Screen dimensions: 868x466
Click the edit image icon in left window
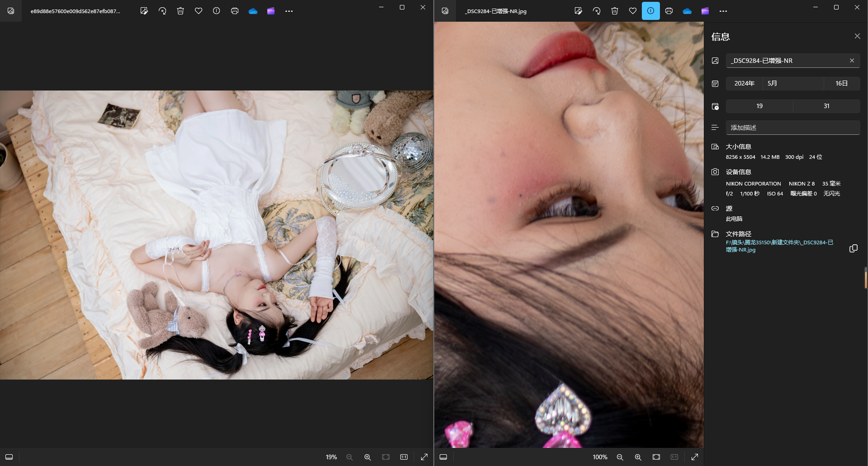pos(144,11)
